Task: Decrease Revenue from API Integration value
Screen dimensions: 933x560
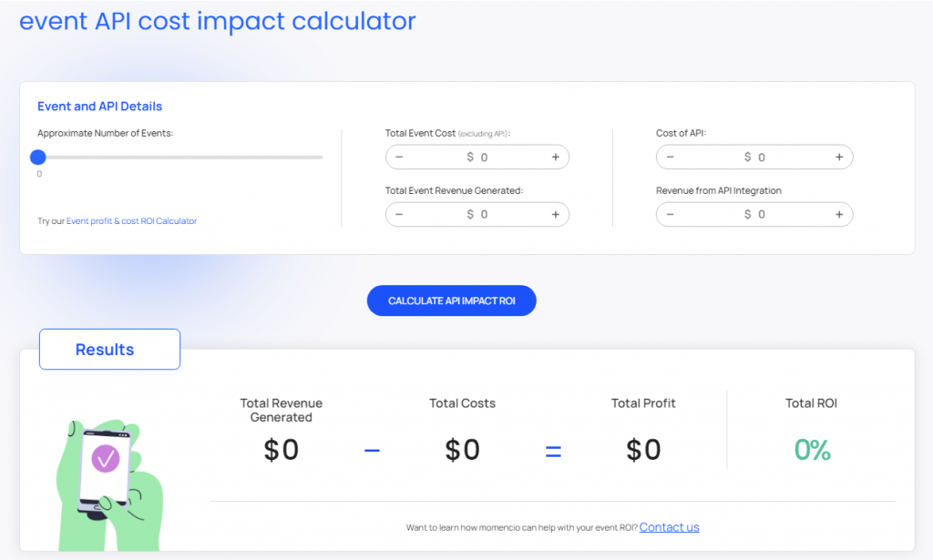Action: pyautogui.click(x=670, y=215)
